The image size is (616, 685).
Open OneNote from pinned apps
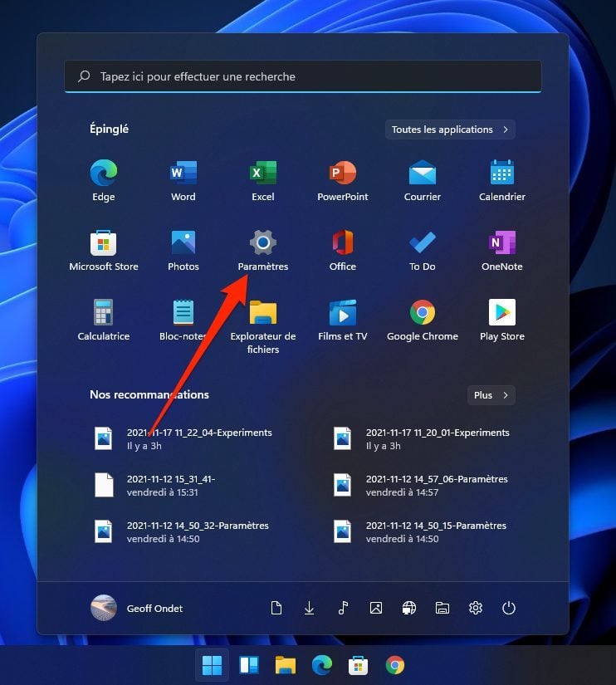pos(502,250)
